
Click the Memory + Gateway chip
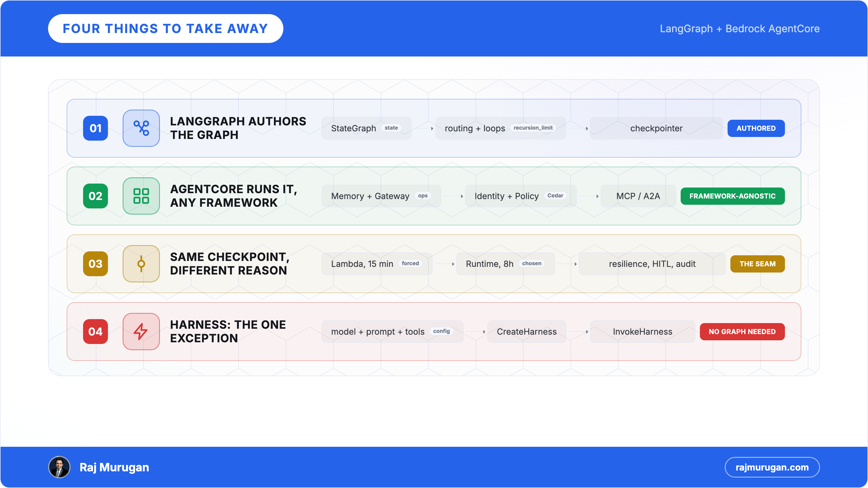point(381,196)
